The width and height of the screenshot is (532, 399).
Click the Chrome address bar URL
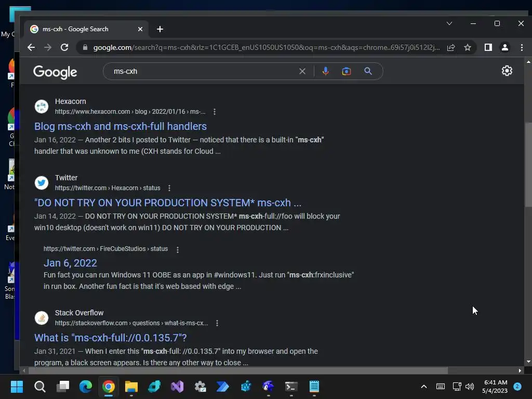click(267, 47)
